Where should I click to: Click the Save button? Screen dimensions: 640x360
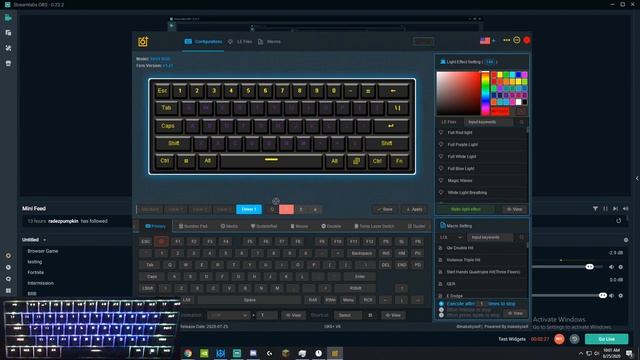click(385, 209)
